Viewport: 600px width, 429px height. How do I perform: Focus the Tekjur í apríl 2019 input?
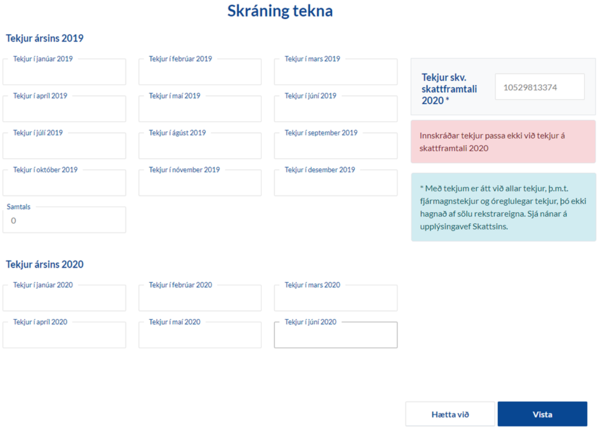click(64, 110)
